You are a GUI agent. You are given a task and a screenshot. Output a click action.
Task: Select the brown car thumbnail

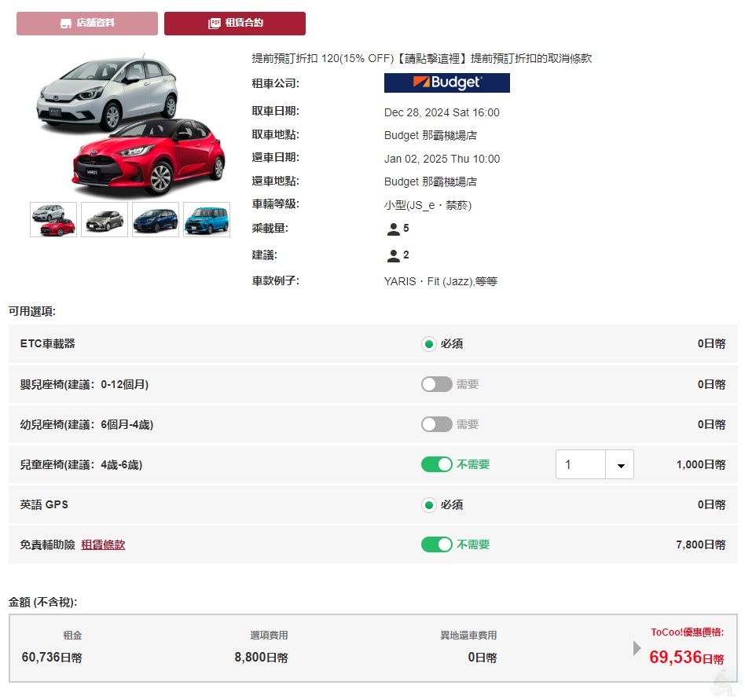[105, 219]
